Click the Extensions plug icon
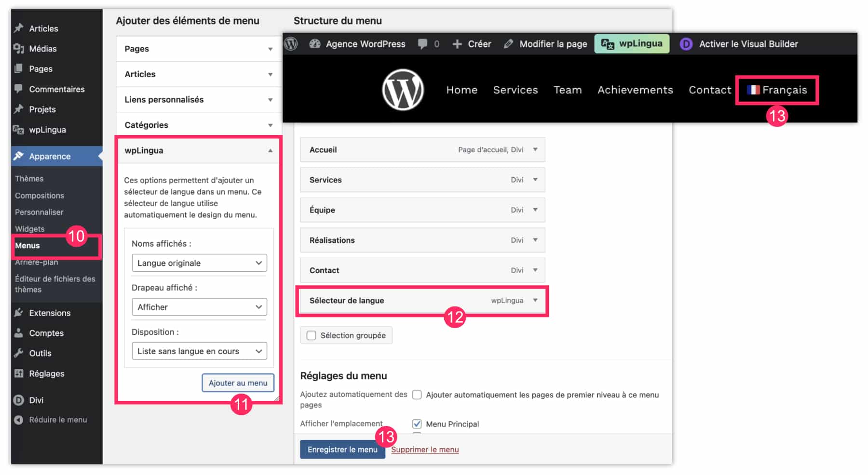868x475 pixels. point(19,313)
